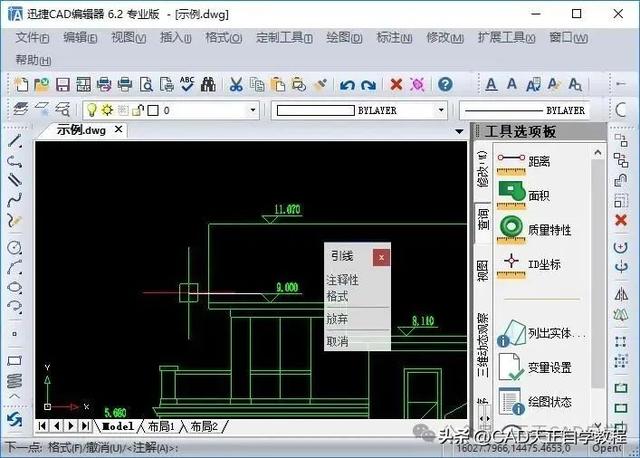Click the bottom command line prompt

coord(92,448)
